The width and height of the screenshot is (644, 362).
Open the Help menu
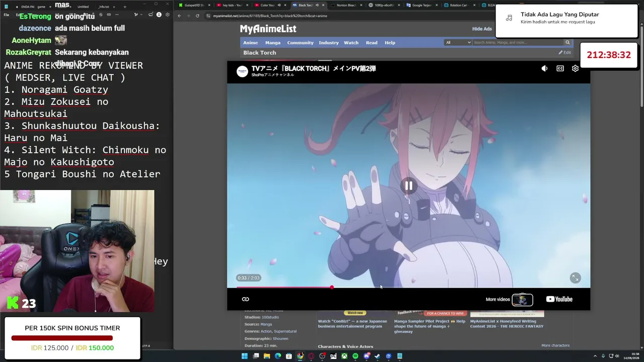390,43
